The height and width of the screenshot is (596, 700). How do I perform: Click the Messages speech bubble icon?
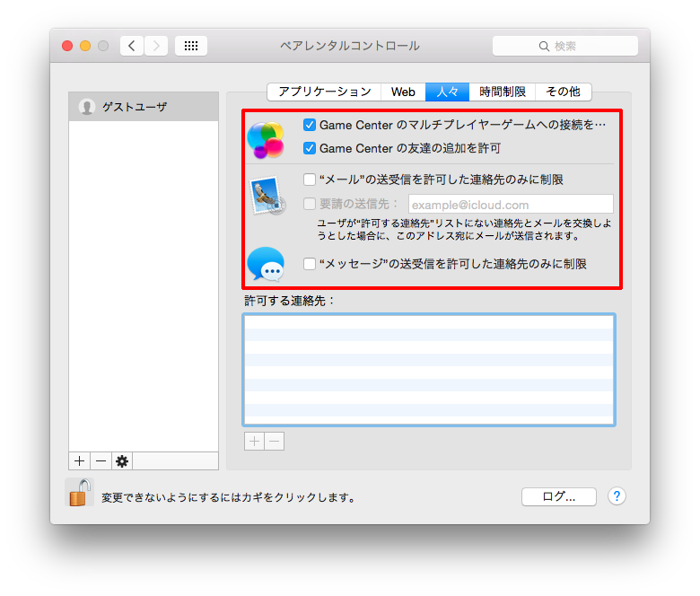click(x=266, y=264)
